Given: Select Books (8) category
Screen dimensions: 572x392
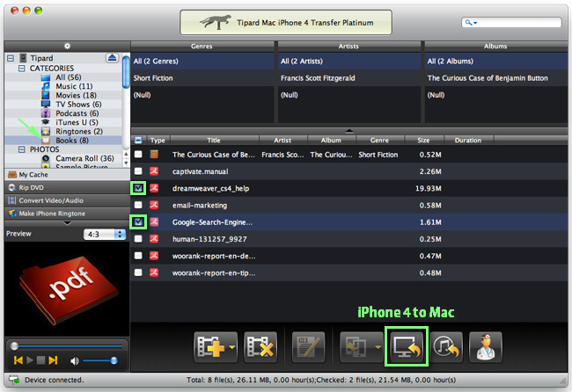Looking at the screenshot, I should point(72,141).
